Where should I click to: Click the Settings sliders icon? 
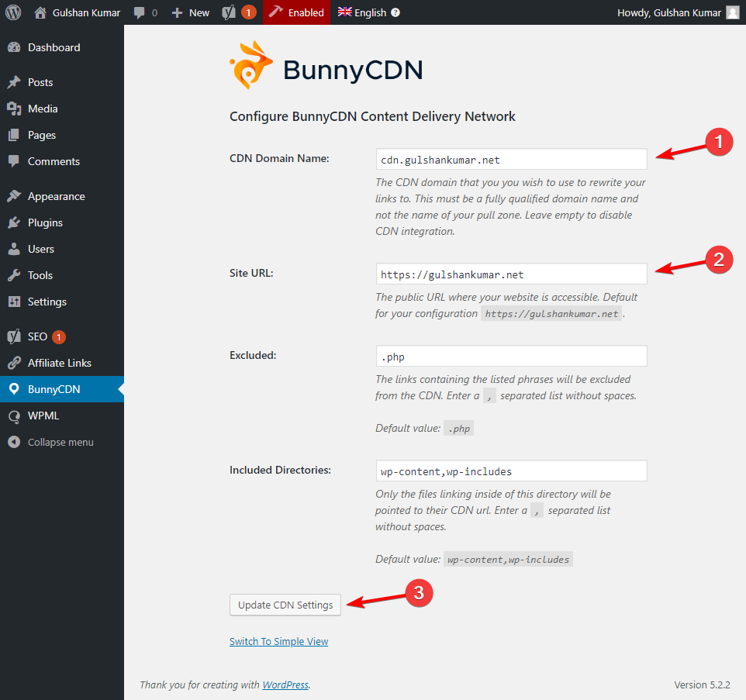tap(14, 302)
